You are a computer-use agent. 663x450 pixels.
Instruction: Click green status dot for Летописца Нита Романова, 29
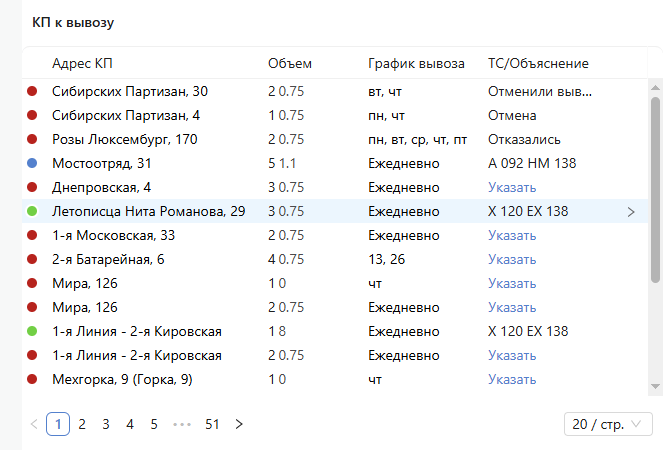coord(32,211)
